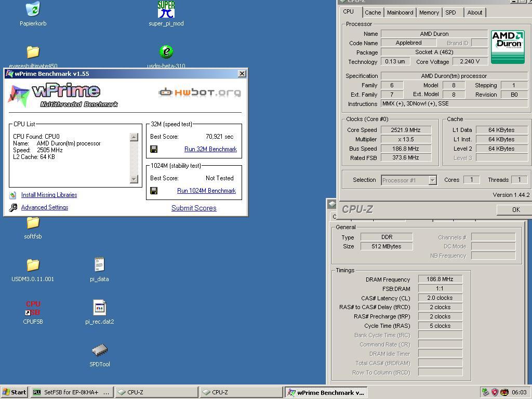Click the CAS# Latency 2.0 clocks value
Image resolution: width=532 pixels, height=399 pixels.
point(440,298)
